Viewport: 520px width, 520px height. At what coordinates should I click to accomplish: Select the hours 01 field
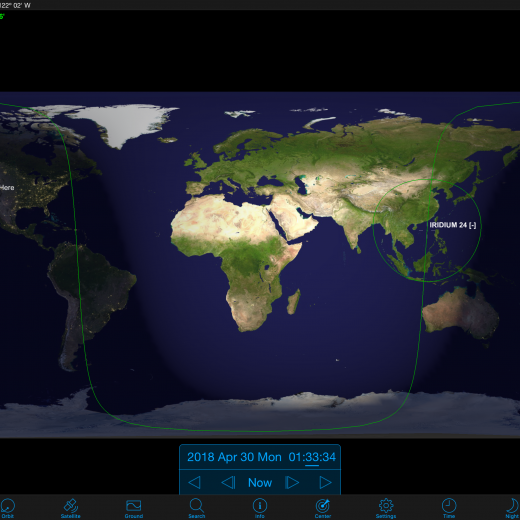point(295,457)
